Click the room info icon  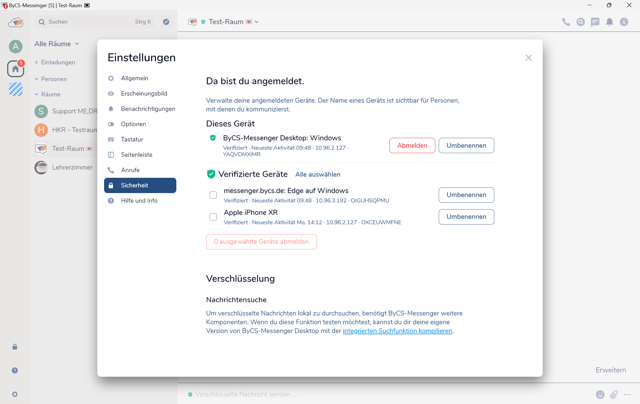[x=624, y=22]
